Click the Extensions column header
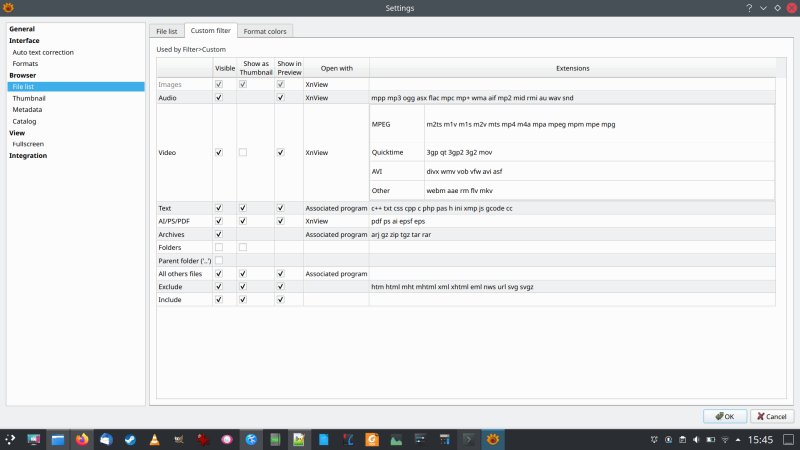 (x=572, y=68)
